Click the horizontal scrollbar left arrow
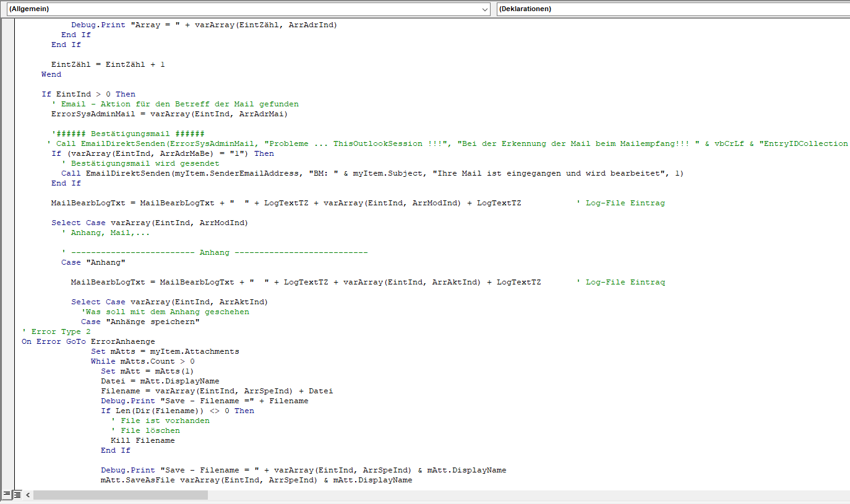This screenshot has height=504, width=850. pyautogui.click(x=28, y=495)
